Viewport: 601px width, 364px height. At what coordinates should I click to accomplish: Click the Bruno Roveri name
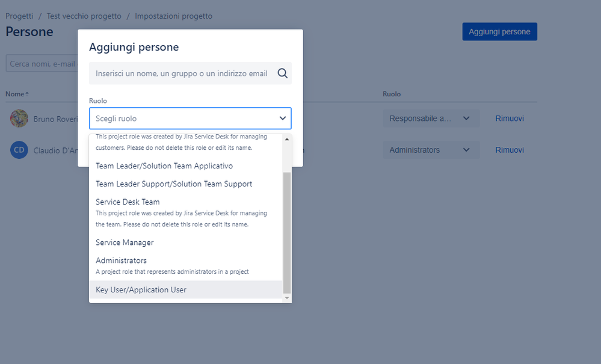(x=55, y=119)
